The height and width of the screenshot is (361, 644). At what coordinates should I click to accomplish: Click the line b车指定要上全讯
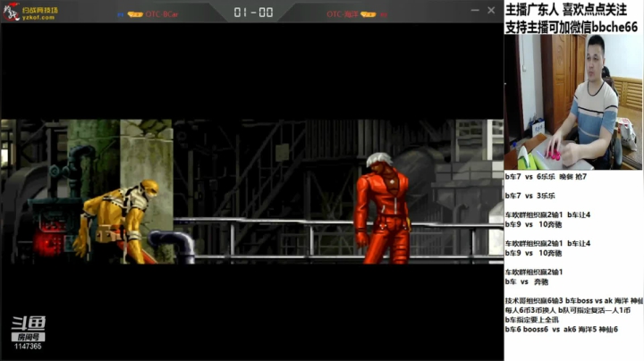(x=531, y=320)
